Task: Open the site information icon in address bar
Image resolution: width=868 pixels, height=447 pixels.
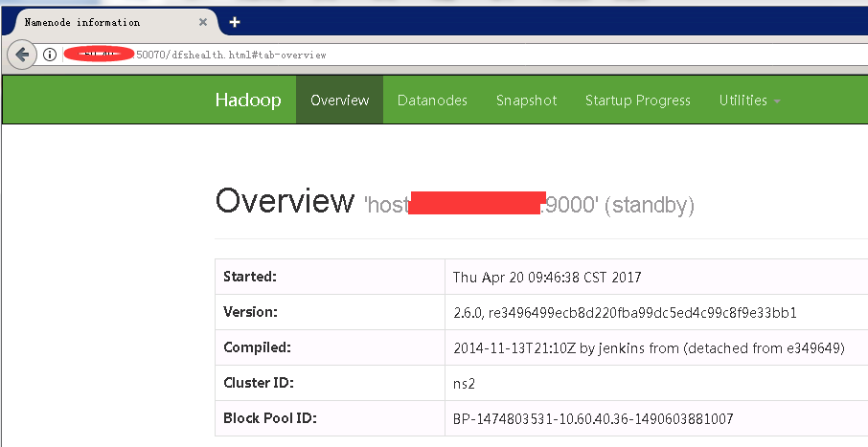Action: point(50,55)
